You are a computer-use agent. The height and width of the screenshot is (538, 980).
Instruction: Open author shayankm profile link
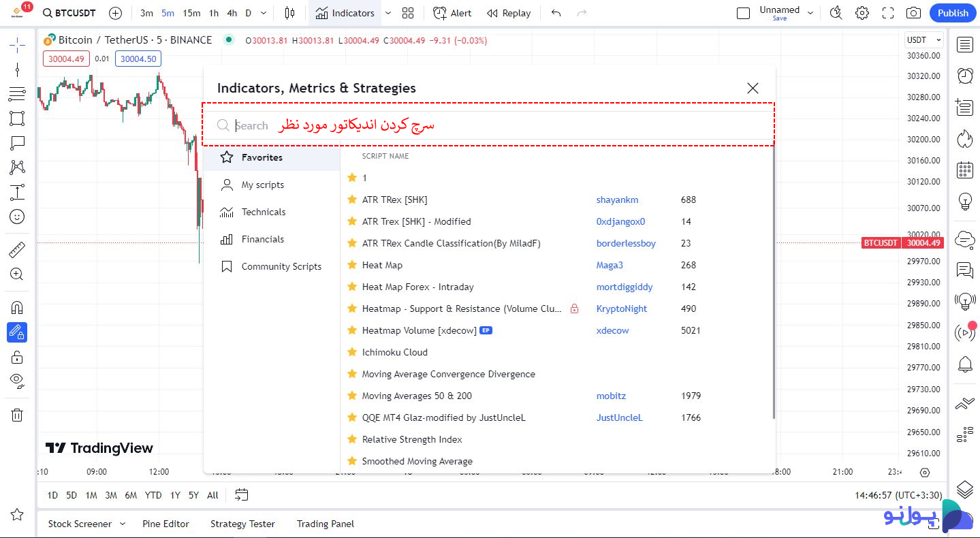point(617,200)
